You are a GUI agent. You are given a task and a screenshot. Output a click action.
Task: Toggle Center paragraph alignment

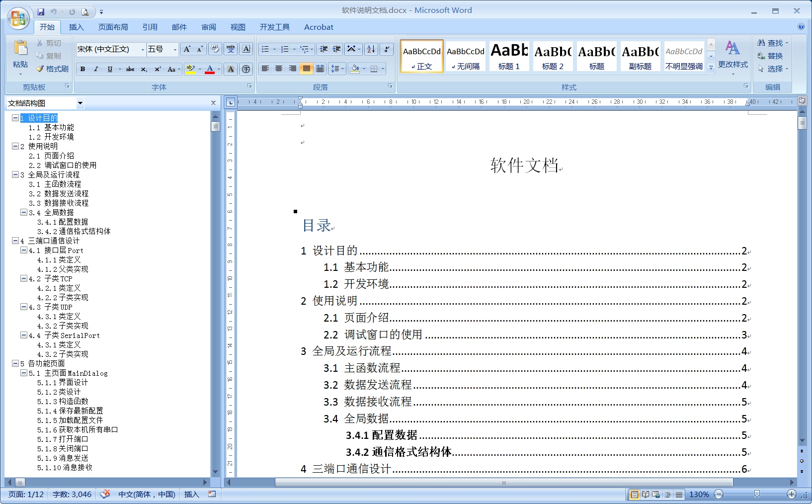pyautogui.click(x=279, y=69)
